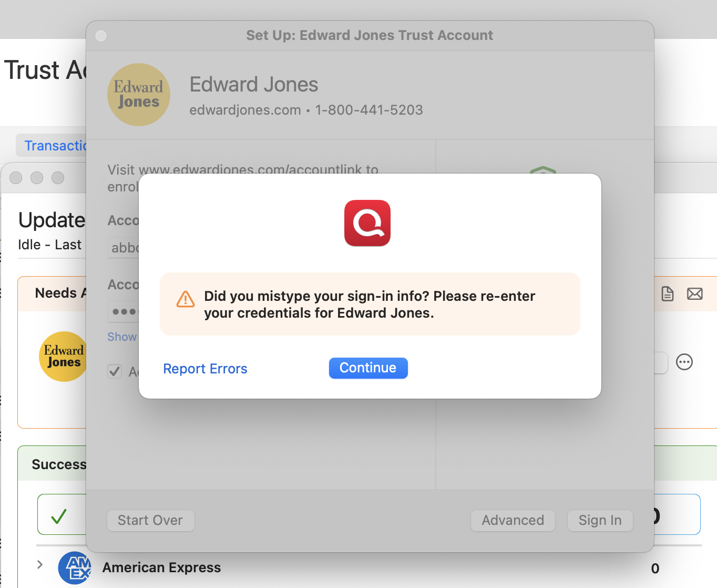
Task: Click the document icon in the update window
Action: point(668,293)
